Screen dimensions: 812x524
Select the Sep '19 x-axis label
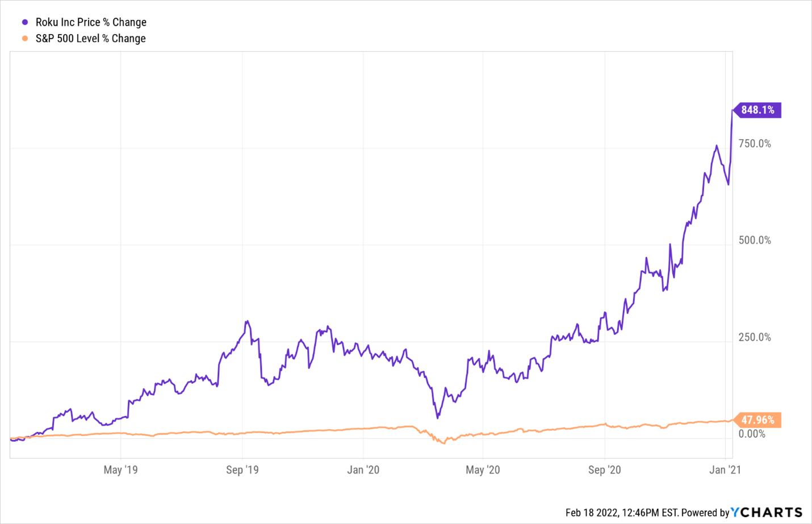pyautogui.click(x=242, y=469)
